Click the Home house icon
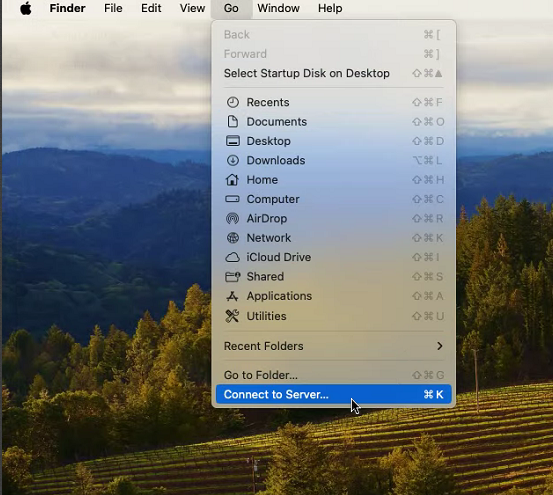 pos(232,179)
